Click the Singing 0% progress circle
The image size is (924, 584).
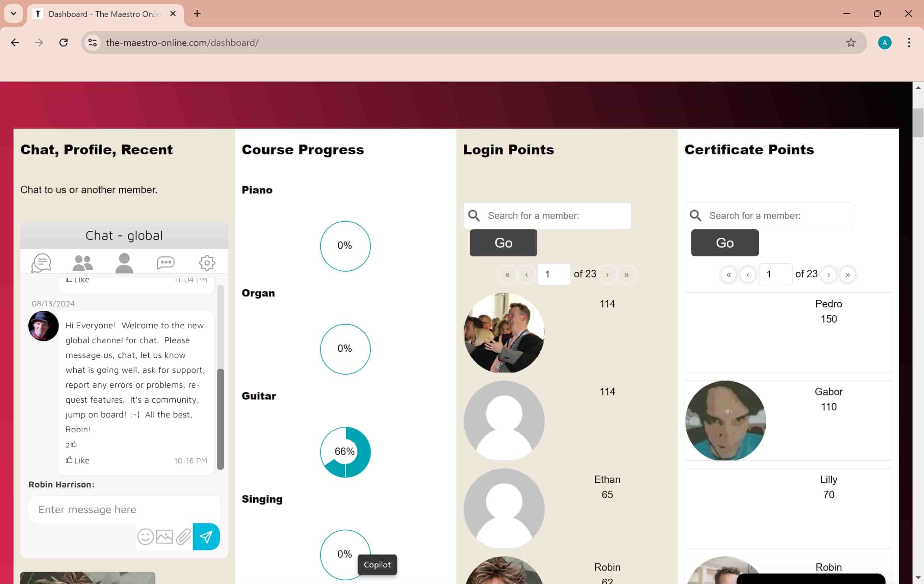pos(345,555)
